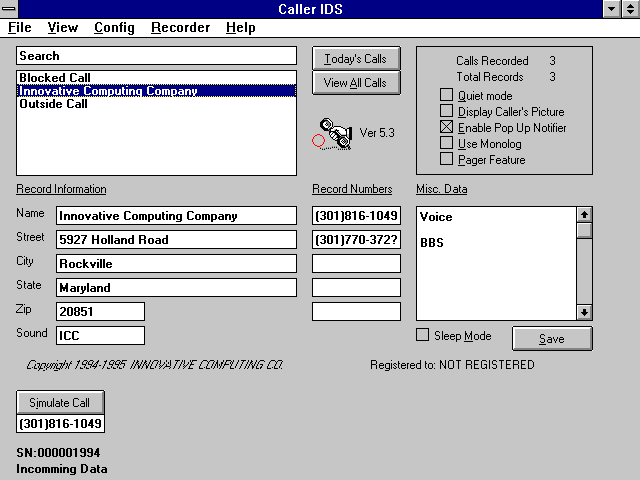Click the Search input field
The width and height of the screenshot is (640, 480).
click(x=156, y=56)
